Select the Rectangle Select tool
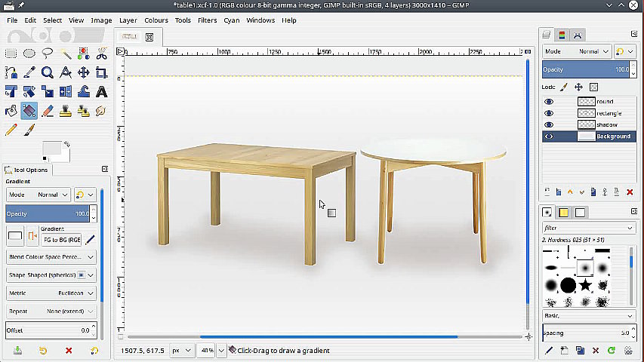The width and height of the screenshot is (644, 362). [11, 54]
